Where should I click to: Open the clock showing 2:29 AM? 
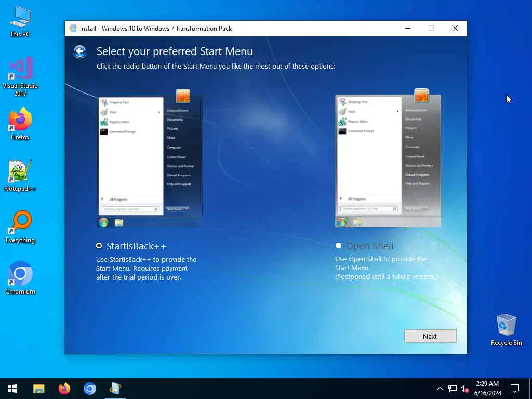[x=487, y=389]
